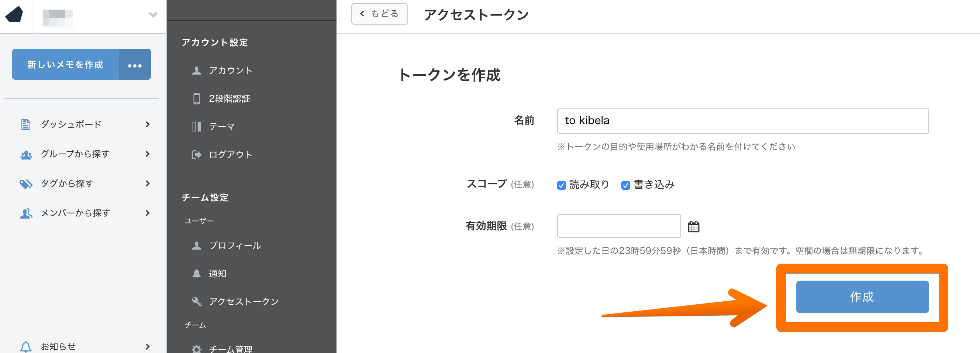This screenshot has width=980, height=353.
Task: Click the two-step authentication phone icon
Action: pyautogui.click(x=196, y=99)
